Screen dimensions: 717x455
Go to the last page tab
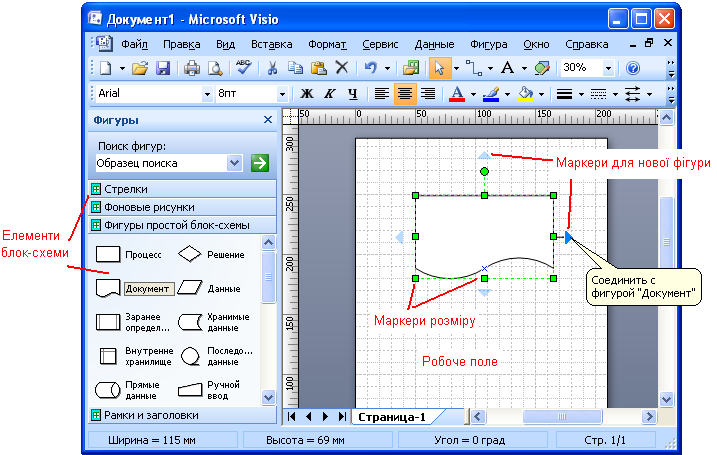[342, 417]
